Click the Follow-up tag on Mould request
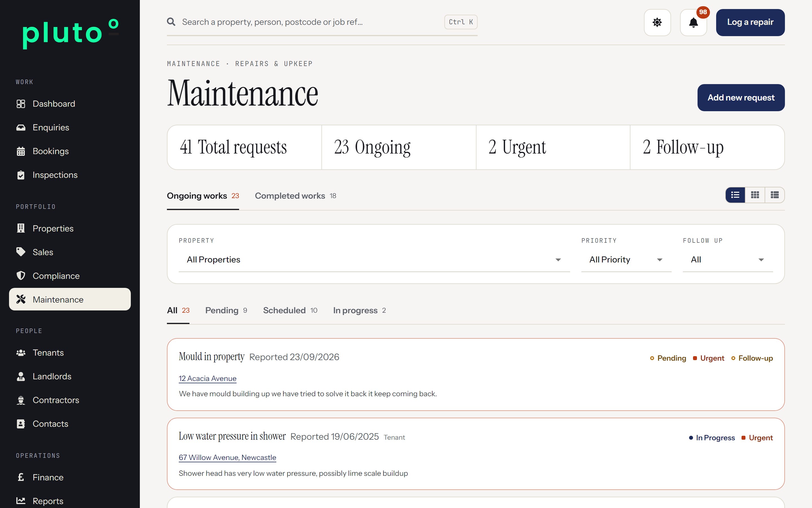The width and height of the screenshot is (812, 508). [x=752, y=358]
